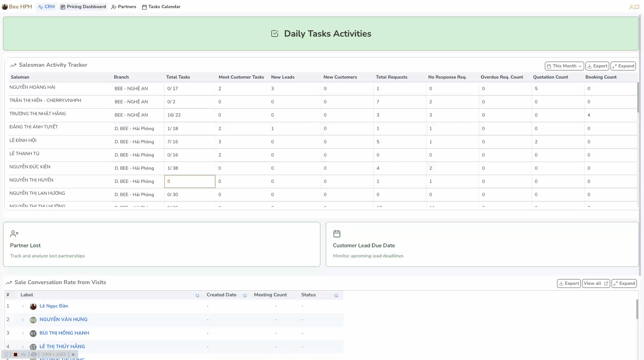Viewport: 644px width, 360px height.
Task: Click the camera icon in recording toolbar
Action: [33, 354]
